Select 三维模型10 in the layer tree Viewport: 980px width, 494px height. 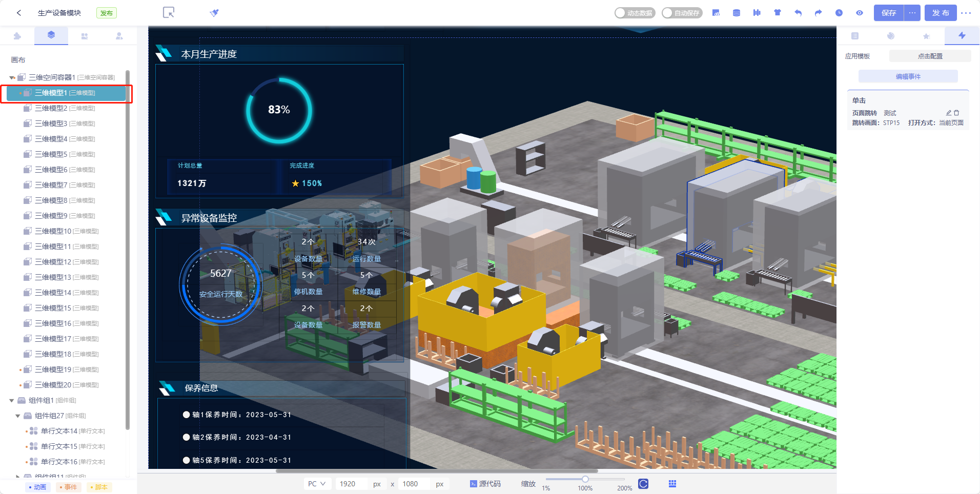tap(66, 231)
